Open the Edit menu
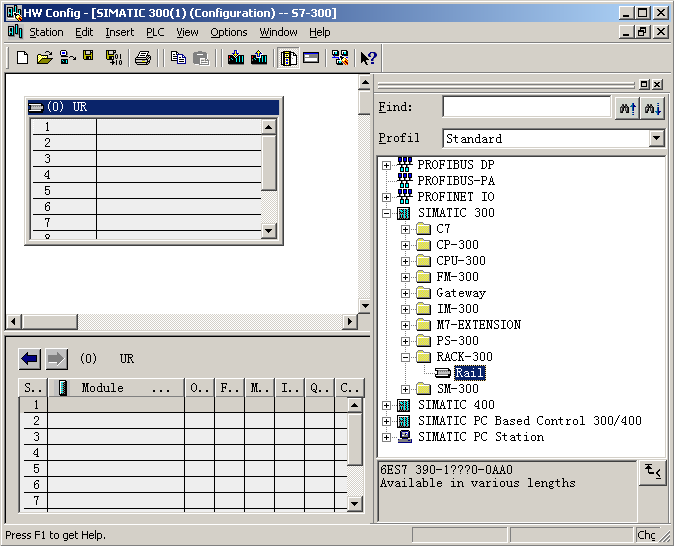Viewport: 675px width, 547px height. click(x=84, y=32)
